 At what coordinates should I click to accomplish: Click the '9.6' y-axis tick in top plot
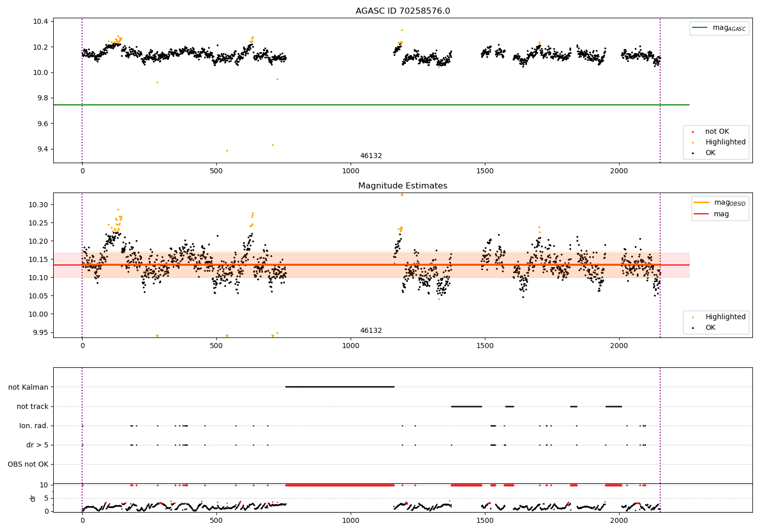point(43,124)
